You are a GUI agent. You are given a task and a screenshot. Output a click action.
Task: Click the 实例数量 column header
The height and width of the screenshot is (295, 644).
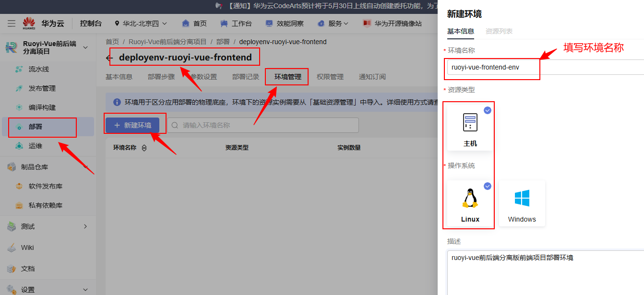pos(349,148)
